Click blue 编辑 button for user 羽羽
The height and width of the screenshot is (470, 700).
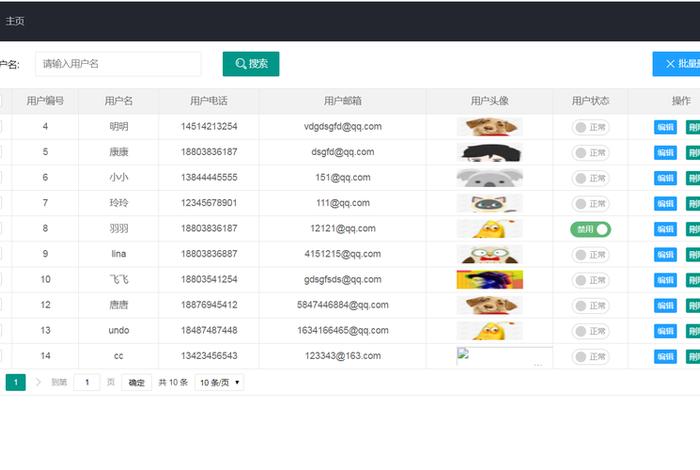665,229
